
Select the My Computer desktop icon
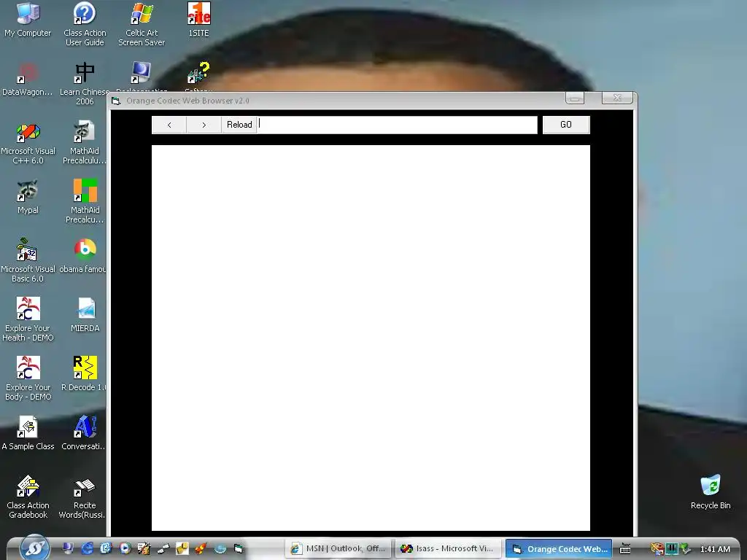coord(28,20)
